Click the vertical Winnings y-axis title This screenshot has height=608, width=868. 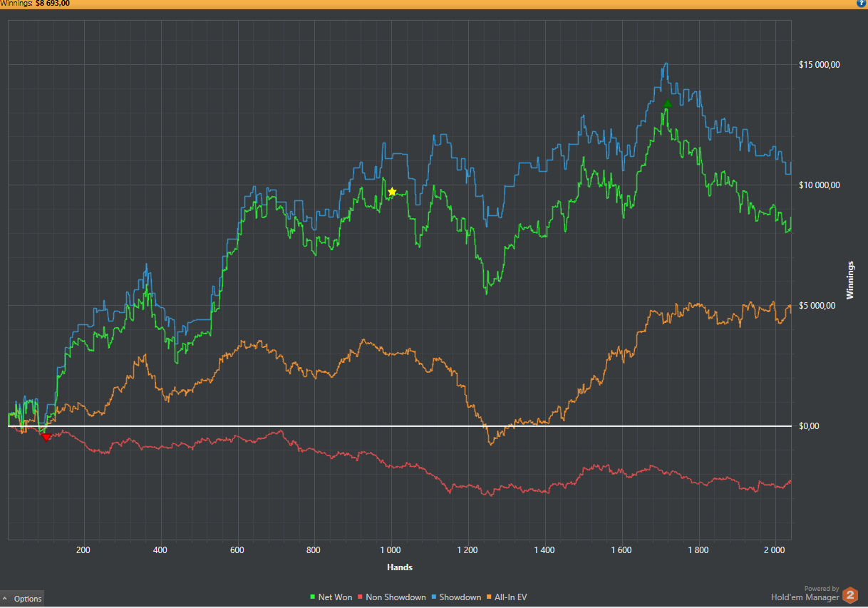[849, 280]
